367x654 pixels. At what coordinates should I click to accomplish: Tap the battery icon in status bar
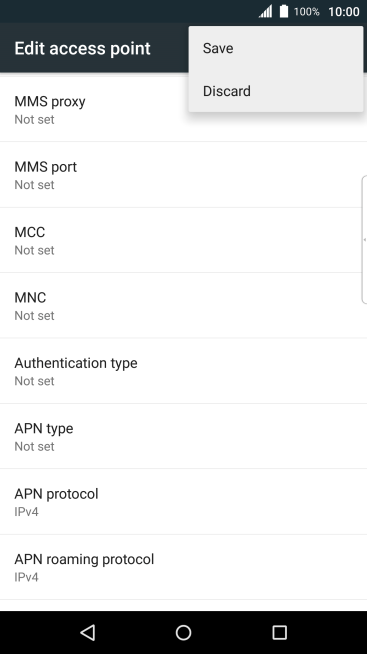pyautogui.click(x=284, y=11)
